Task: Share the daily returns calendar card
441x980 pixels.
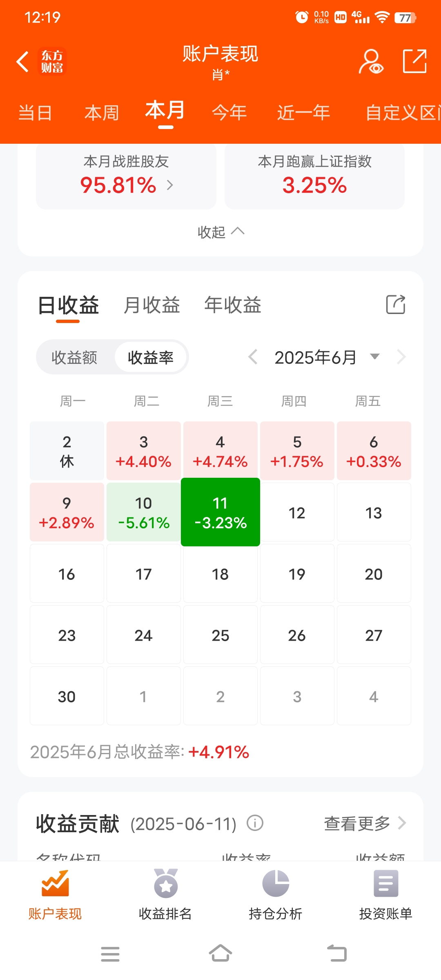Action: point(396,305)
